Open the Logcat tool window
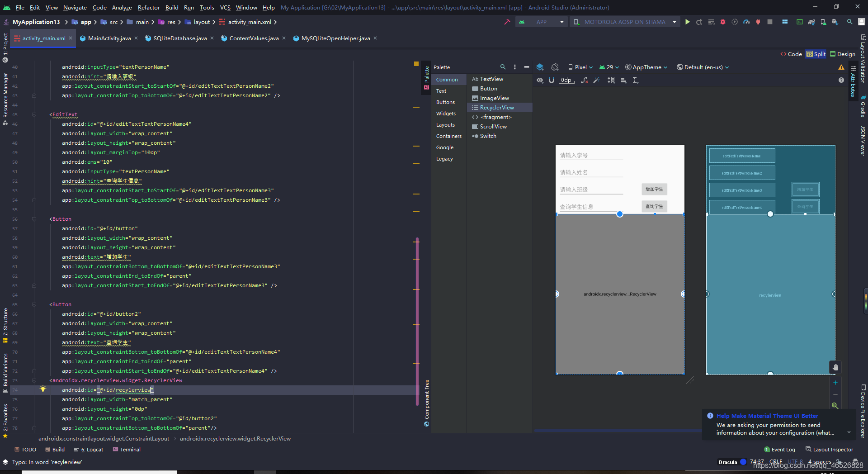 [x=89, y=450]
